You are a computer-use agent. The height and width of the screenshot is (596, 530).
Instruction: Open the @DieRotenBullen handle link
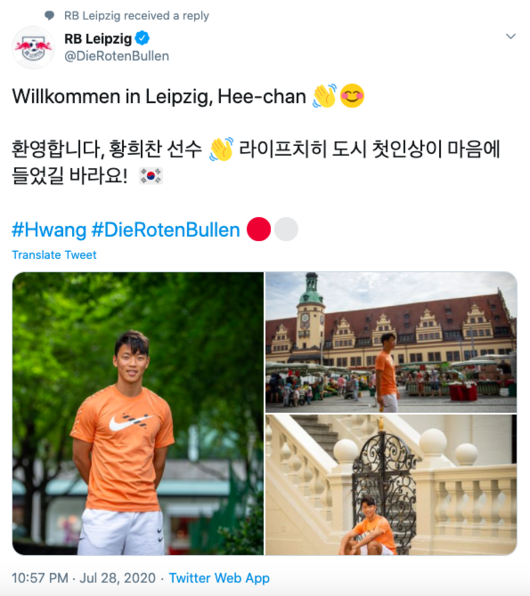[117, 56]
